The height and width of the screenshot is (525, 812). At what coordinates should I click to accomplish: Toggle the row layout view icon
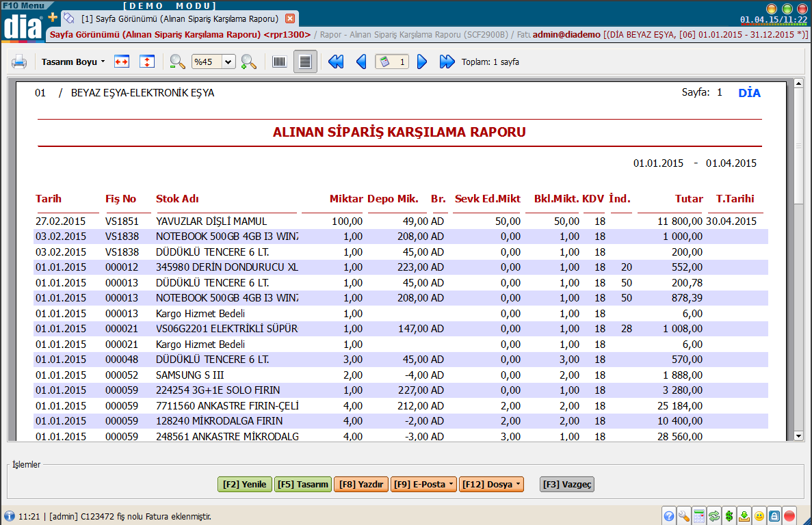point(306,62)
